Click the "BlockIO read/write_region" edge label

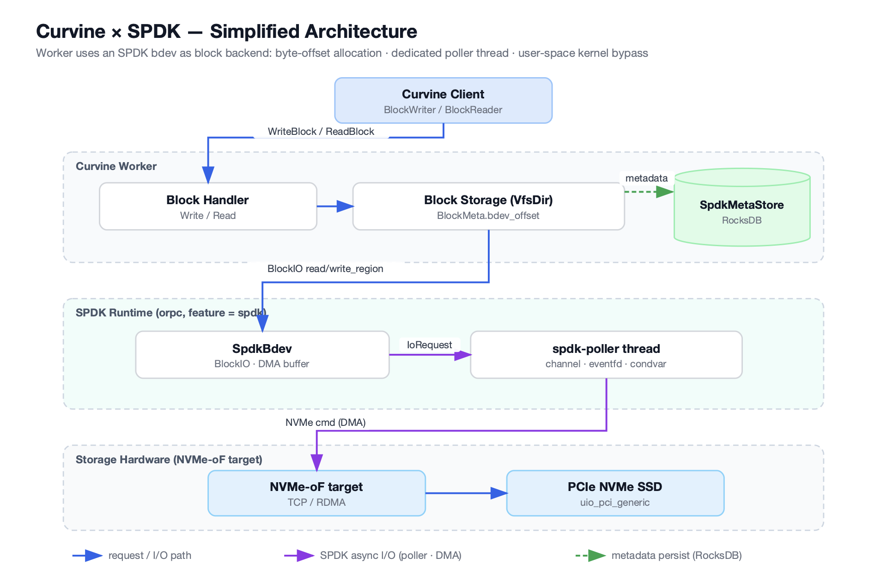tap(325, 269)
